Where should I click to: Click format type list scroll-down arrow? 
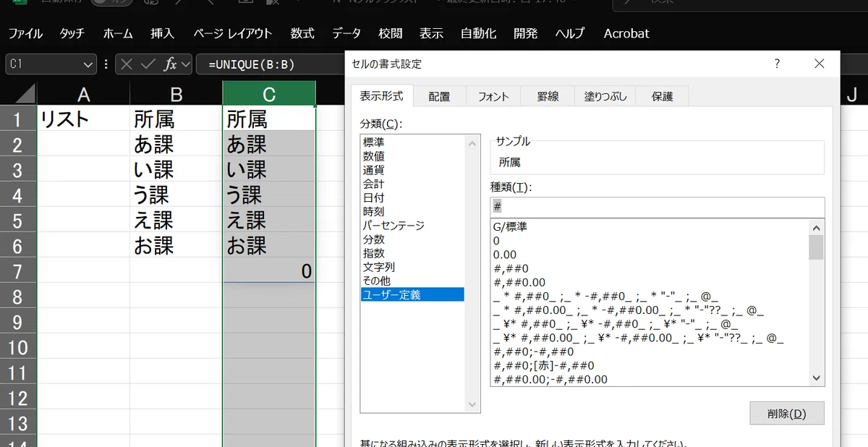pyautogui.click(x=817, y=378)
